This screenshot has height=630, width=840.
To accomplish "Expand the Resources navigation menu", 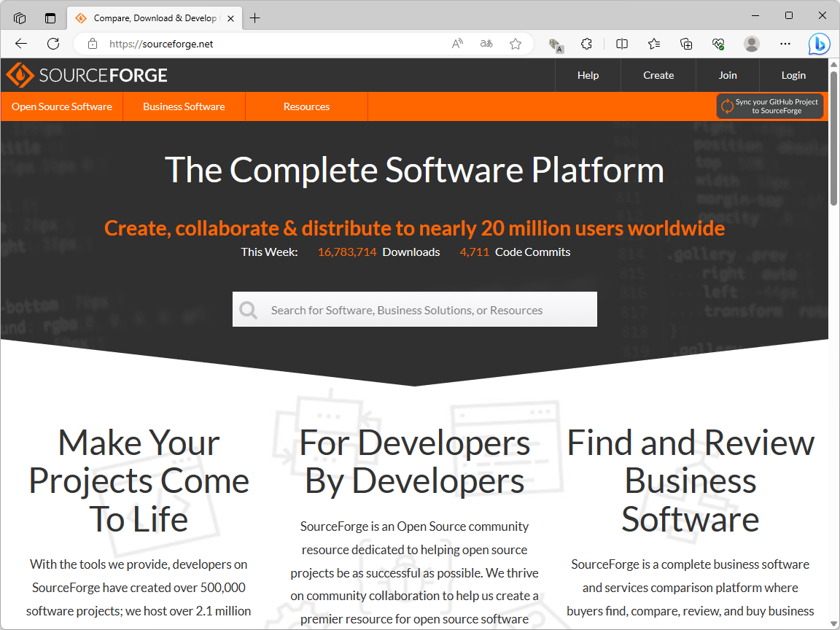I will [306, 106].
